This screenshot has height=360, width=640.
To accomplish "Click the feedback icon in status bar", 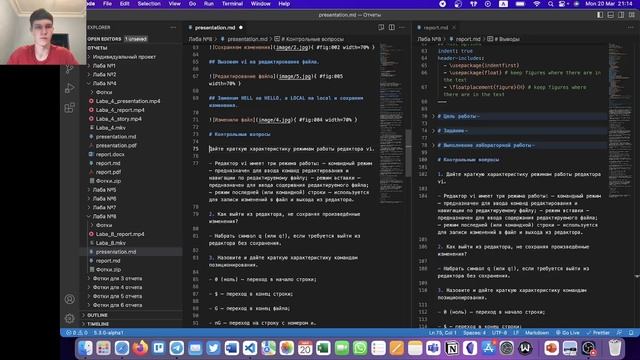I will [x=620, y=333].
